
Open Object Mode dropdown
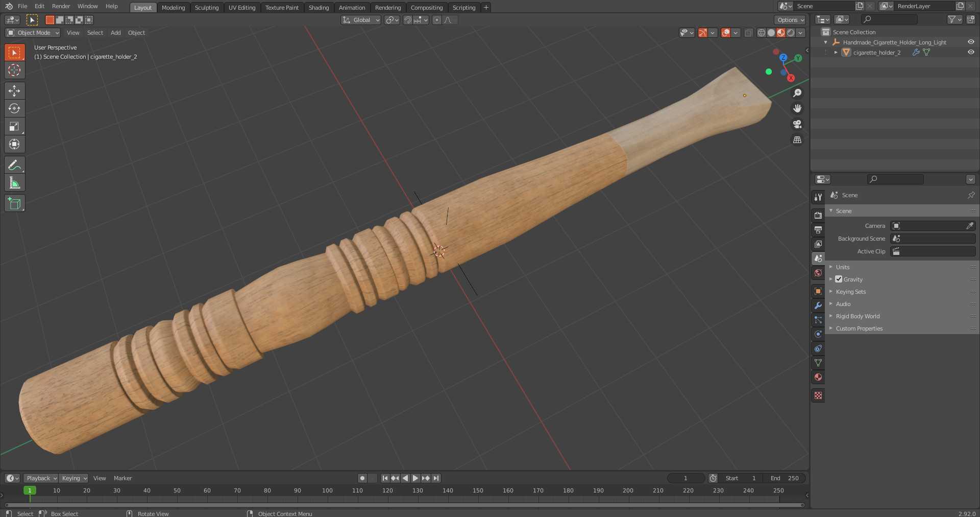coord(33,33)
